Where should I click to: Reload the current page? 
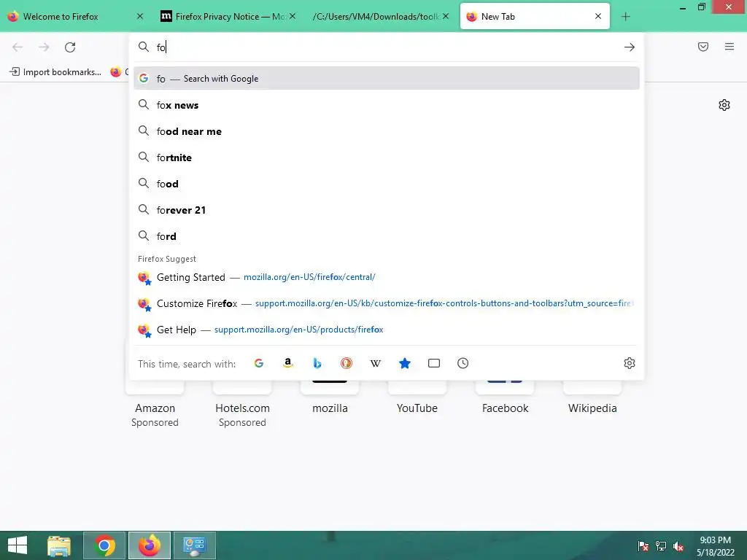tap(70, 47)
